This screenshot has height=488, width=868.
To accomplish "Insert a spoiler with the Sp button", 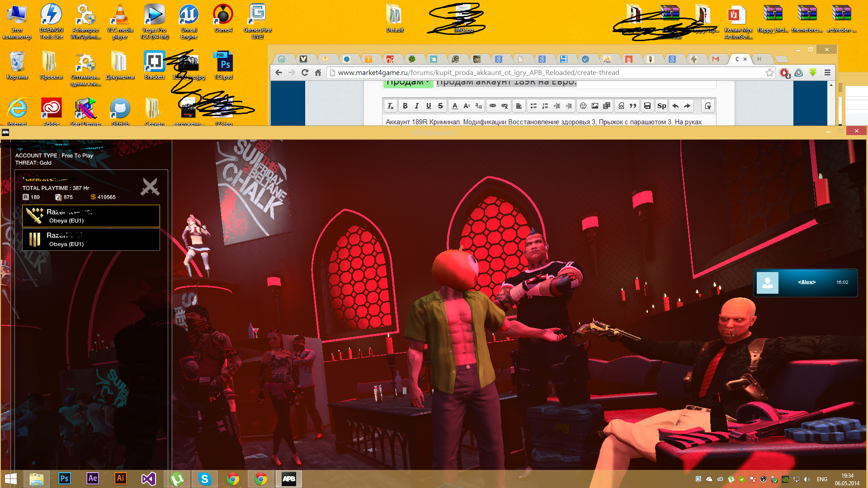I will (662, 106).
